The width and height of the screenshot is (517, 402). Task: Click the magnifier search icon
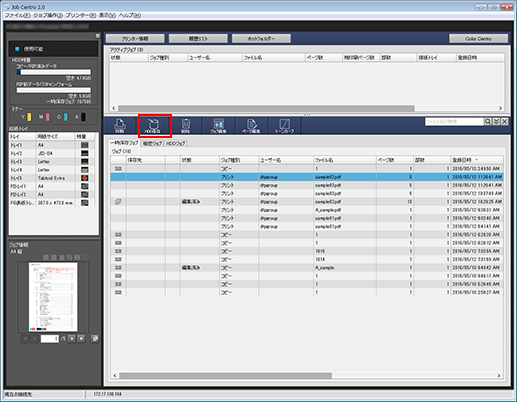(x=488, y=122)
